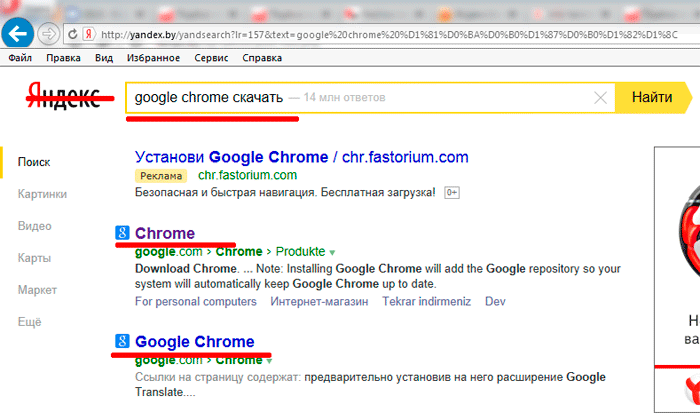Click the address bar URL field

[x=388, y=34]
